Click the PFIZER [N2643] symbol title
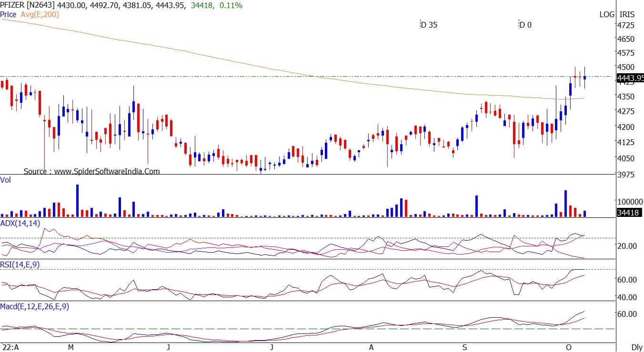644x352 pixels. tap(28, 5)
